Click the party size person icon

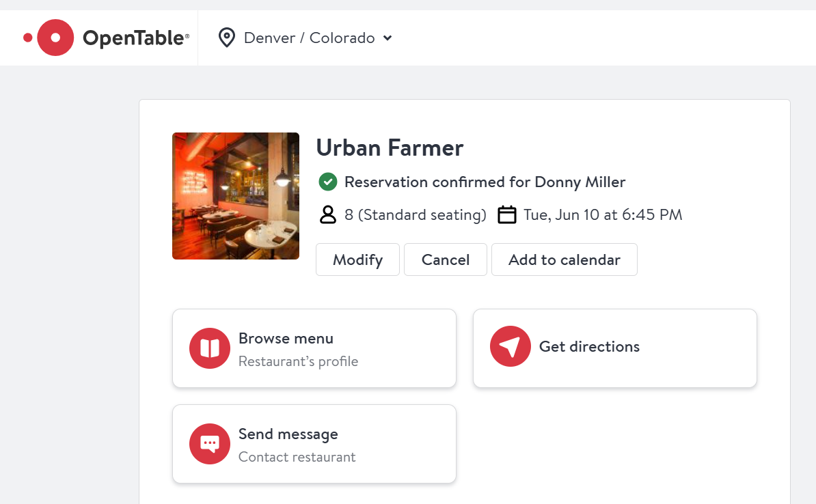pyautogui.click(x=328, y=215)
